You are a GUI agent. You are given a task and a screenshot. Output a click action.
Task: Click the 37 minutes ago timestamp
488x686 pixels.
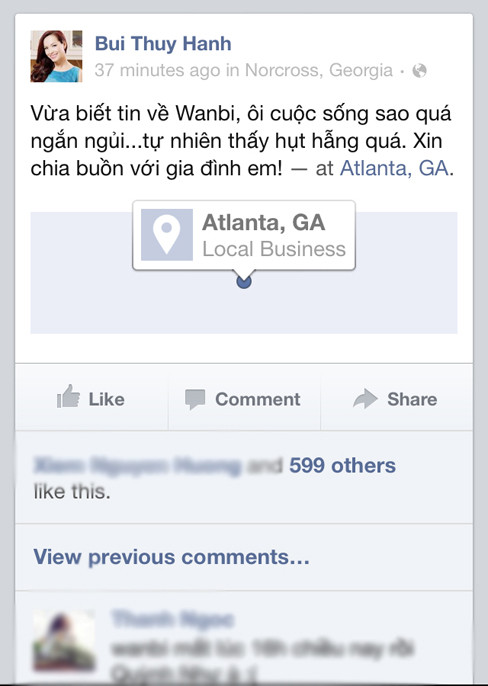point(158,70)
